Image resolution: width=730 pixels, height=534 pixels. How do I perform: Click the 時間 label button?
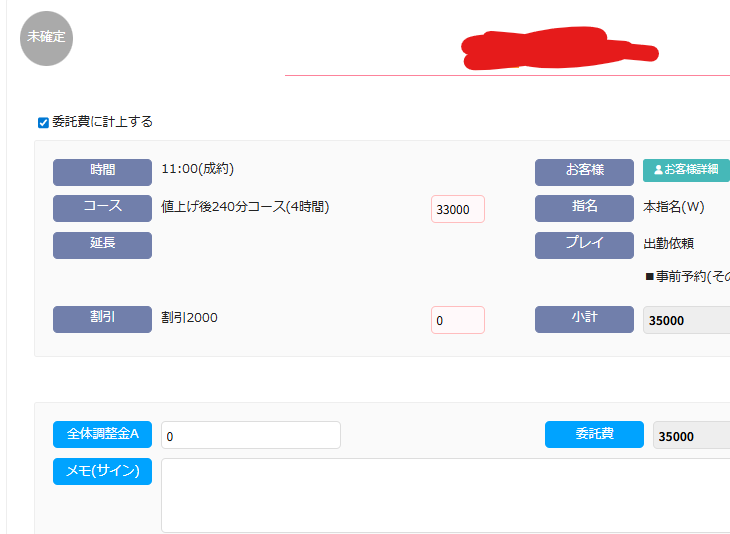click(102, 172)
